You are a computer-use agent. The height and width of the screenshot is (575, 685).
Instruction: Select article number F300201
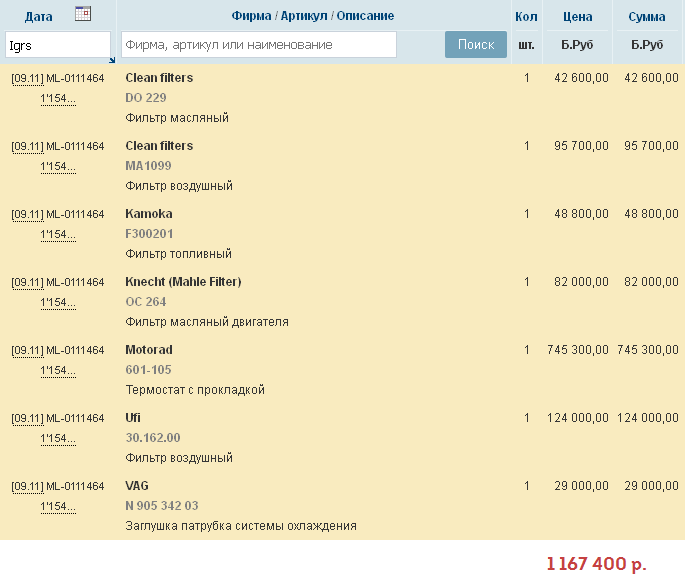149,234
